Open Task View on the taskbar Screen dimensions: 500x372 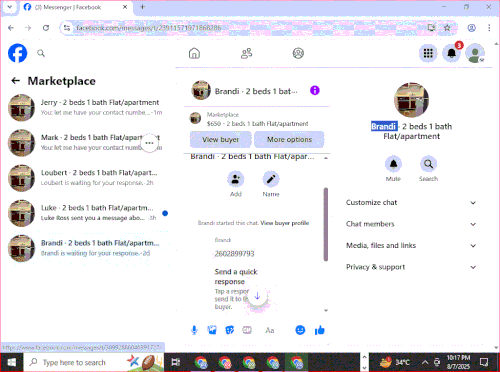176,362
